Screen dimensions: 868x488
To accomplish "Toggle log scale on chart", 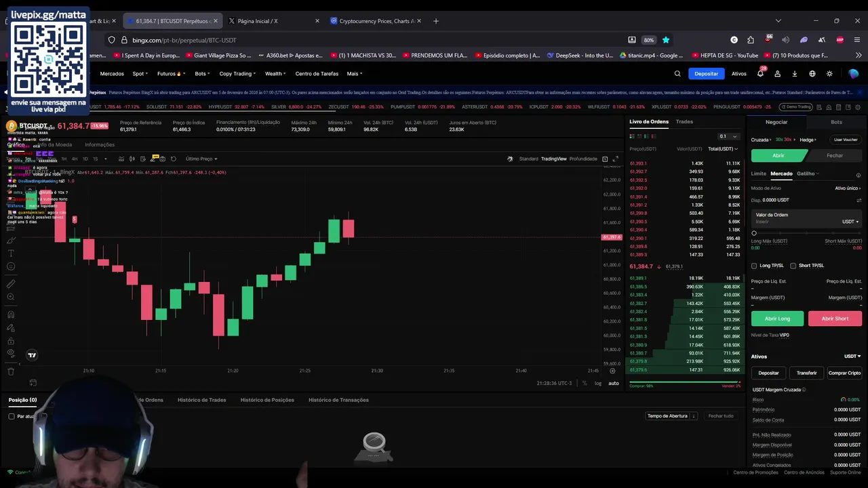I will coord(598,384).
